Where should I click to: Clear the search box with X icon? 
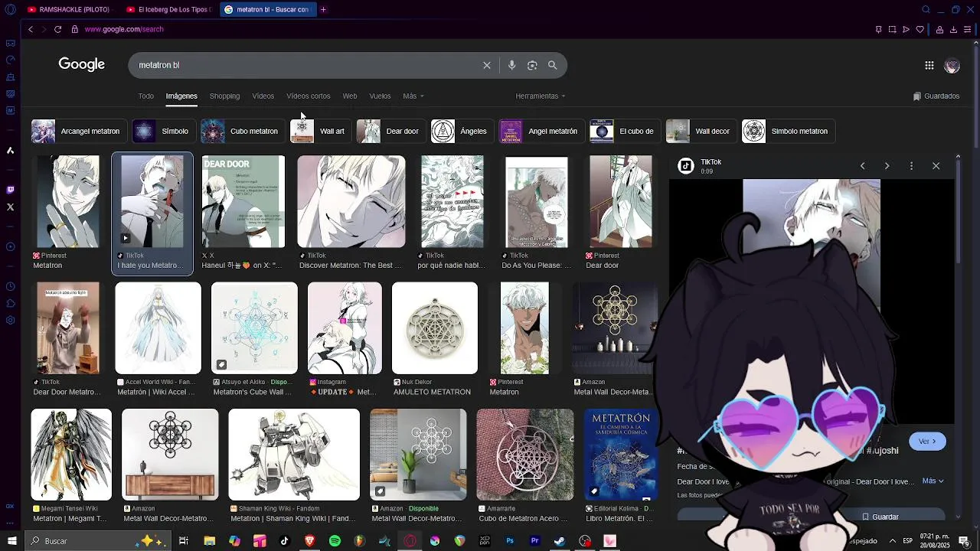click(486, 65)
